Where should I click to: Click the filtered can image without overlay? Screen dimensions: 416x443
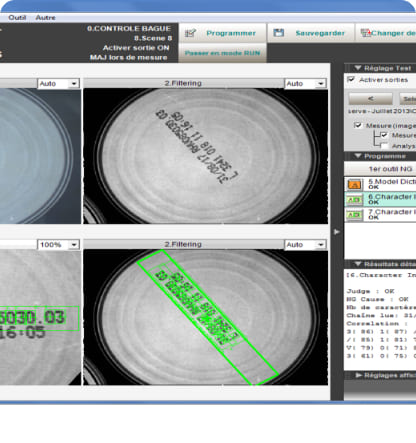click(x=205, y=156)
